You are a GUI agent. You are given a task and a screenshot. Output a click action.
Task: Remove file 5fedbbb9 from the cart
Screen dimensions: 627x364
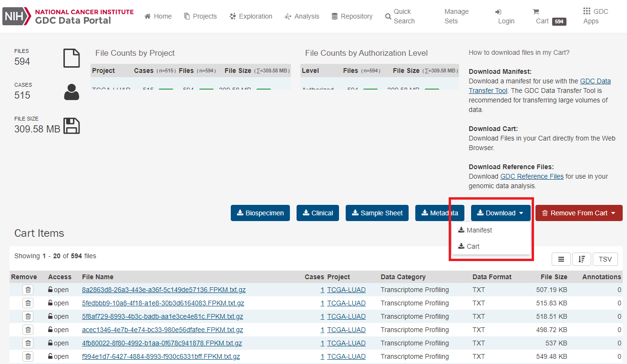click(x=28, y=303)
